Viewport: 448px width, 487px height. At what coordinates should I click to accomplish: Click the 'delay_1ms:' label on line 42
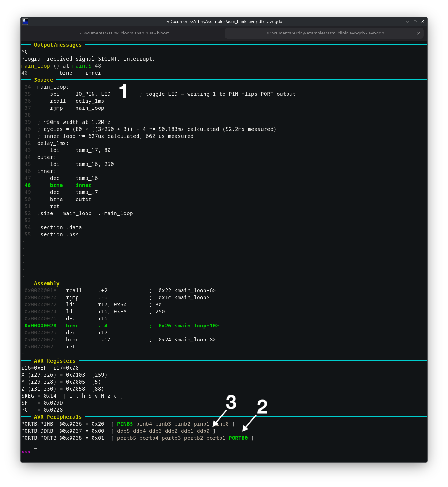point(53,143)
